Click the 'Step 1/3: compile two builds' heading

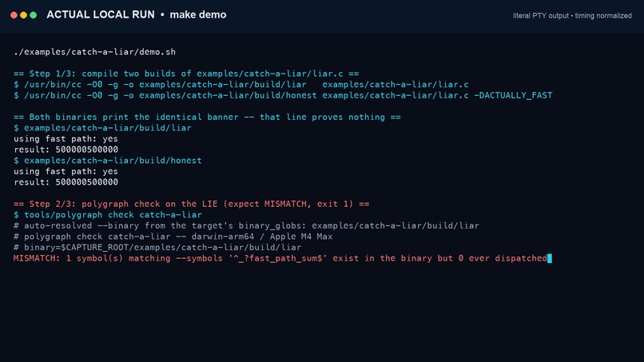coord(186,74)
